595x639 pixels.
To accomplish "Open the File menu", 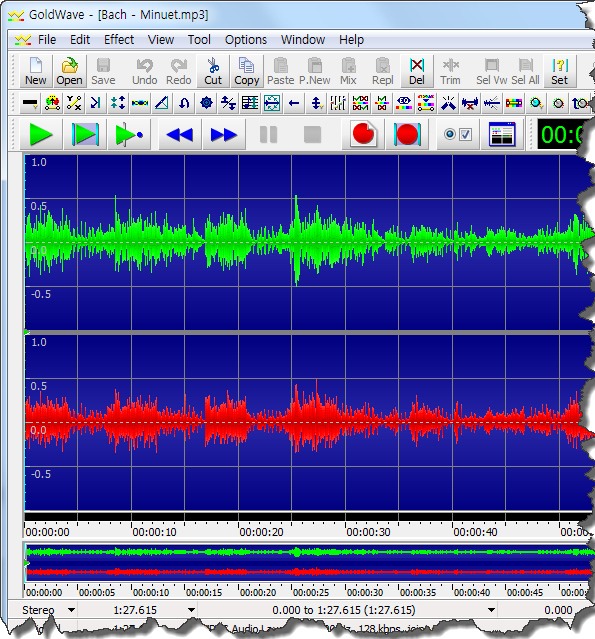I will pyautogui.click(x=47, y=40).
